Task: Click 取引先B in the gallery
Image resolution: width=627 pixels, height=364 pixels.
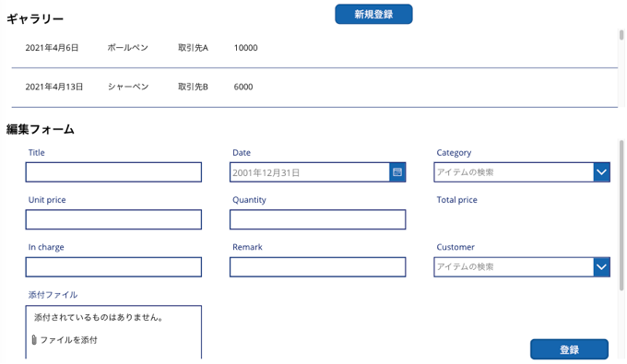Action: [193, 87]
